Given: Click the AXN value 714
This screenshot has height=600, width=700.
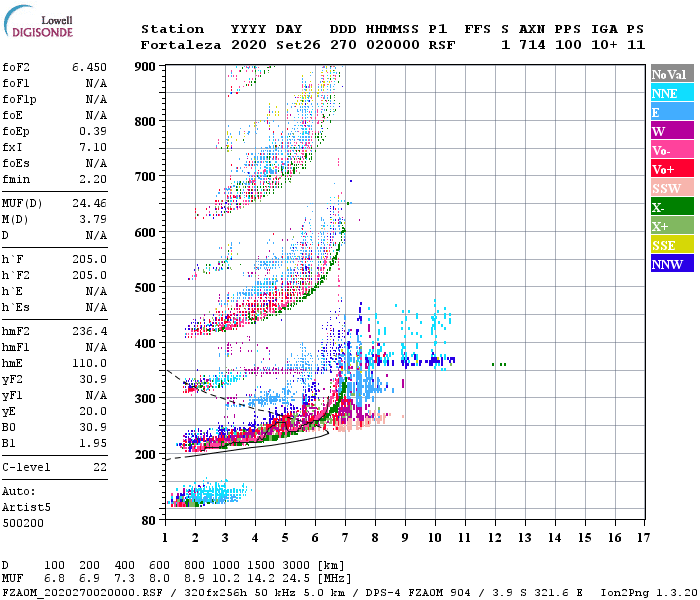Looking at the screenshot, I should (532, 45).
